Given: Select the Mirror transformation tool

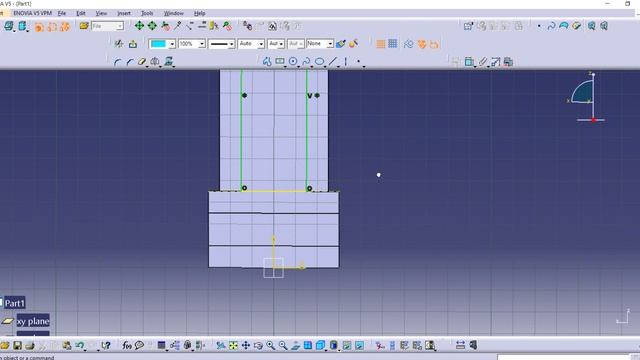Looking at the screenshot, I should coord(155,62).
